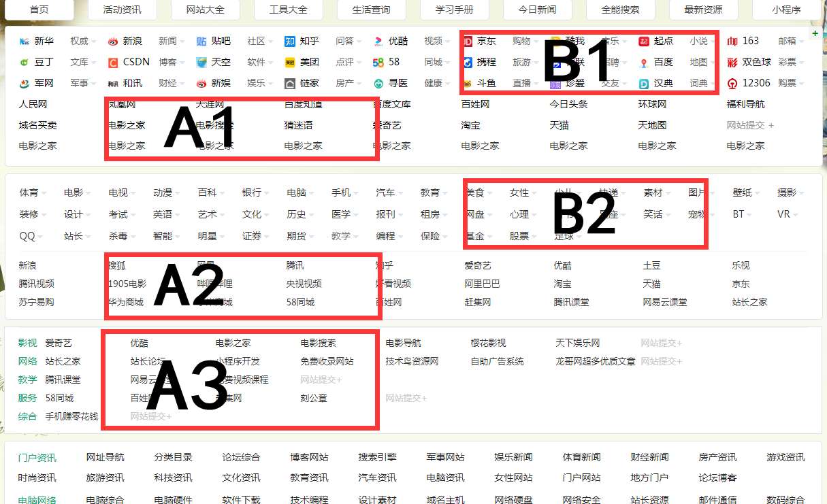
Task: Click the 新浪 Weibo-eye icon
Action: [113, 41]
